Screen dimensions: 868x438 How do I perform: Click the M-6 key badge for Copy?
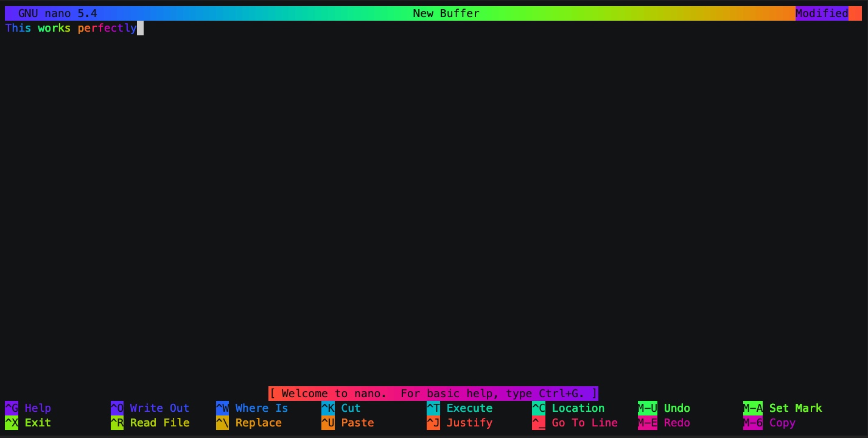(753, 423)
